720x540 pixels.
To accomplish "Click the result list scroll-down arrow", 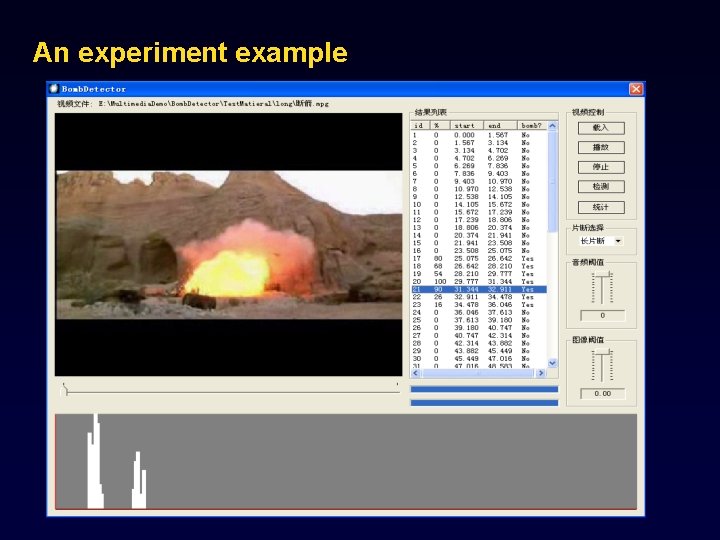I will coord(552,363).
